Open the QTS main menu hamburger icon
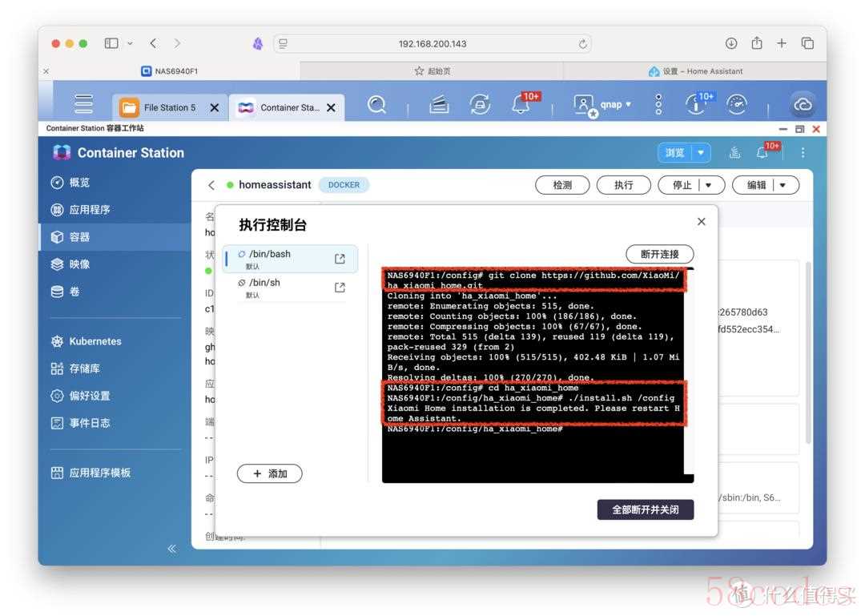 (83, 104)
